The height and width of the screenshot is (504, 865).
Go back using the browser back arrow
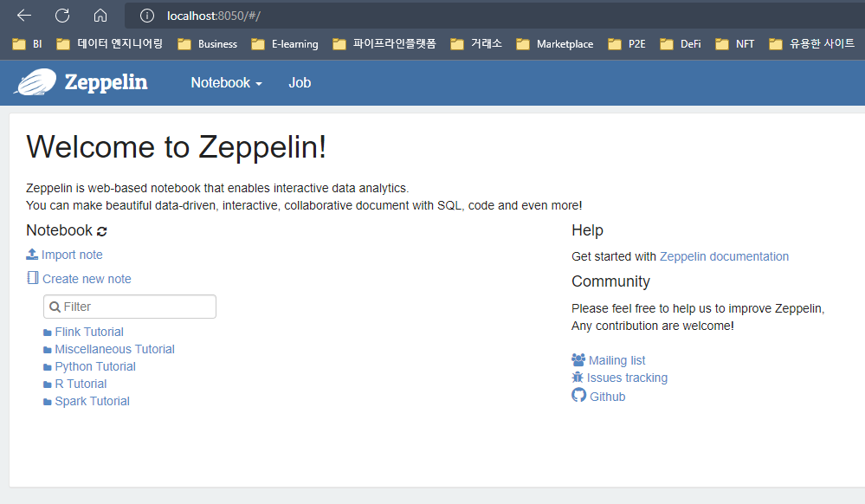(x=24, y=16)
